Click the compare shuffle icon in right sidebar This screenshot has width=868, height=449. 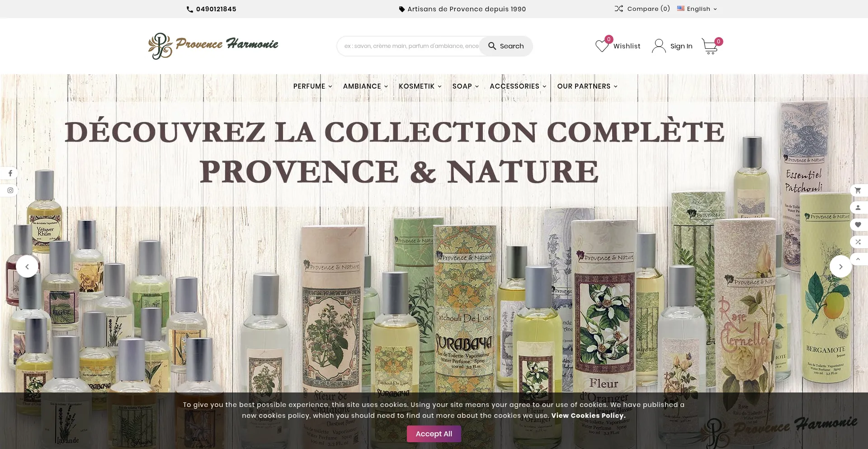pyautogui.click(x=858, y=242)
